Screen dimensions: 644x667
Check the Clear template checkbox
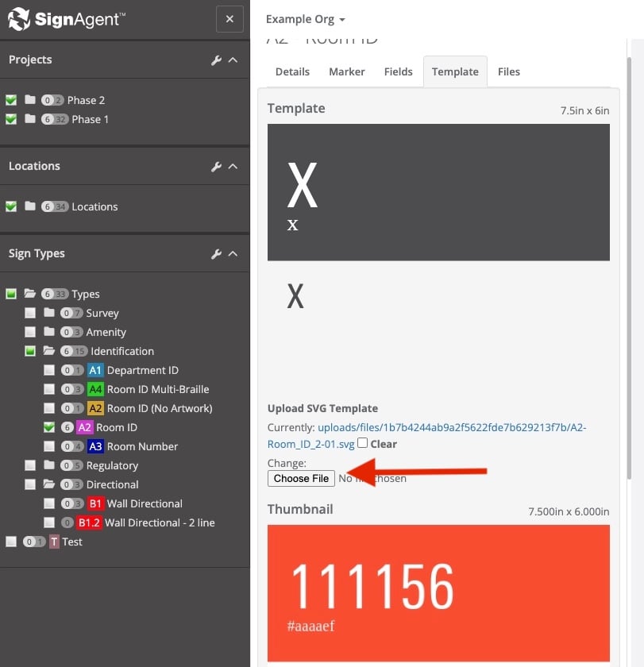tap(362, 443)
